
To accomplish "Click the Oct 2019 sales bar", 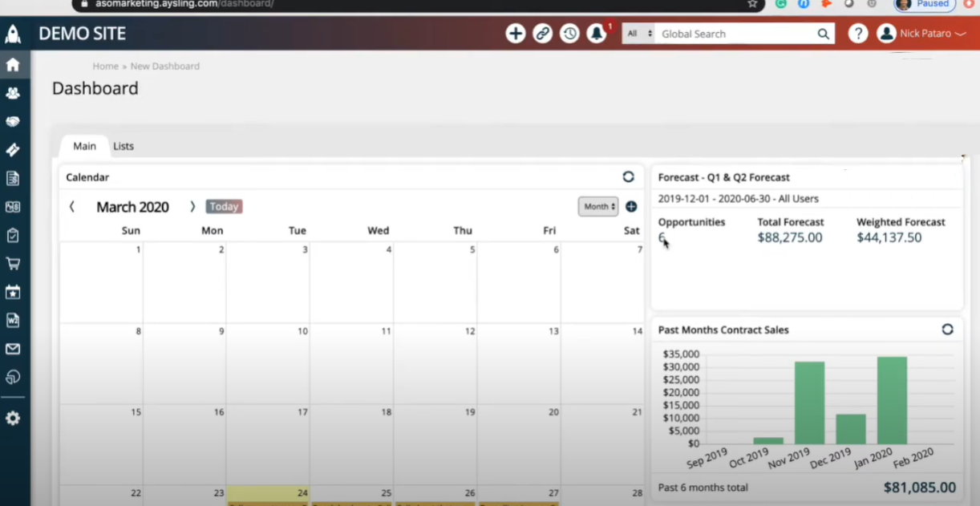I will pyautogui.click(x=768, y=440).
